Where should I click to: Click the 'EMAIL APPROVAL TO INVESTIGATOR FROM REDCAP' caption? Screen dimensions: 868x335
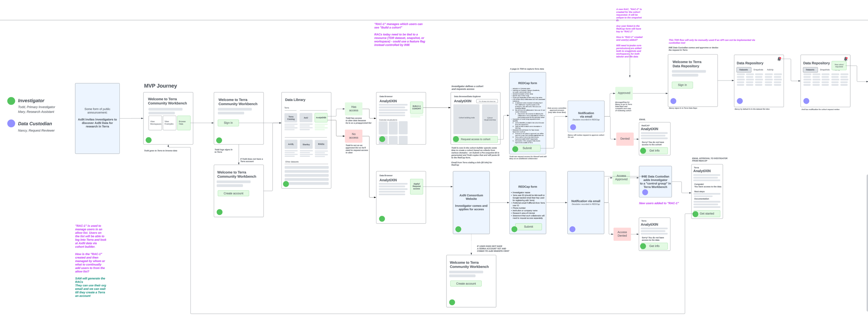pyautogui.click(x=709, y=160)
